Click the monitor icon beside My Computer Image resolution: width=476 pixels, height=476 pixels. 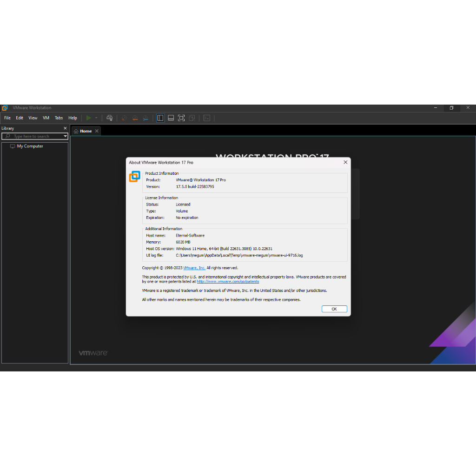13,146
